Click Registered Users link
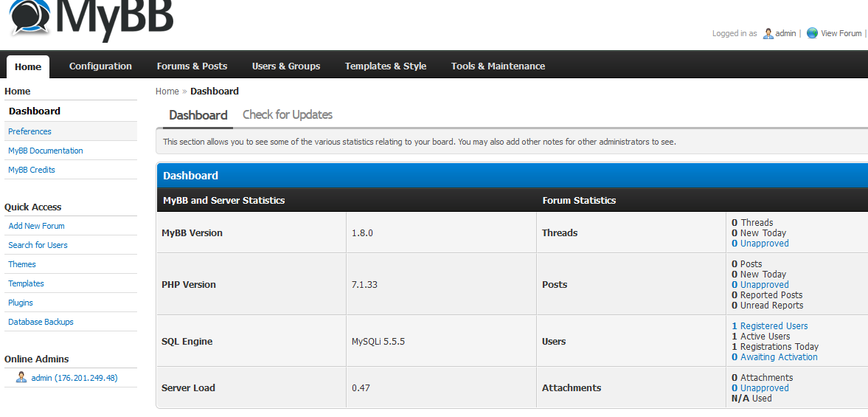The width and height of the screenshot is (868, 417). coord(769,326)
